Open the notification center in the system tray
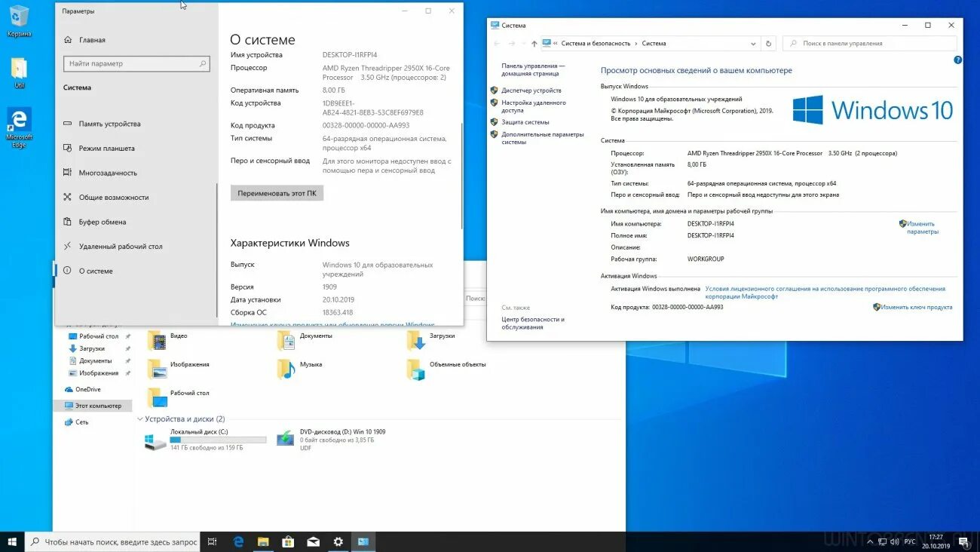This screenshot has width=980, height=552. 963,541
